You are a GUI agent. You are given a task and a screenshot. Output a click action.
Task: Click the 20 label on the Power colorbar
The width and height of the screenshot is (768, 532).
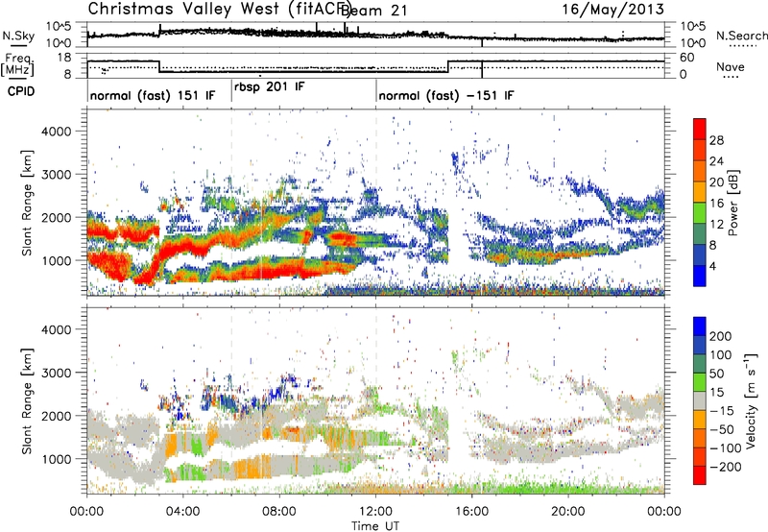coord(716,182)
